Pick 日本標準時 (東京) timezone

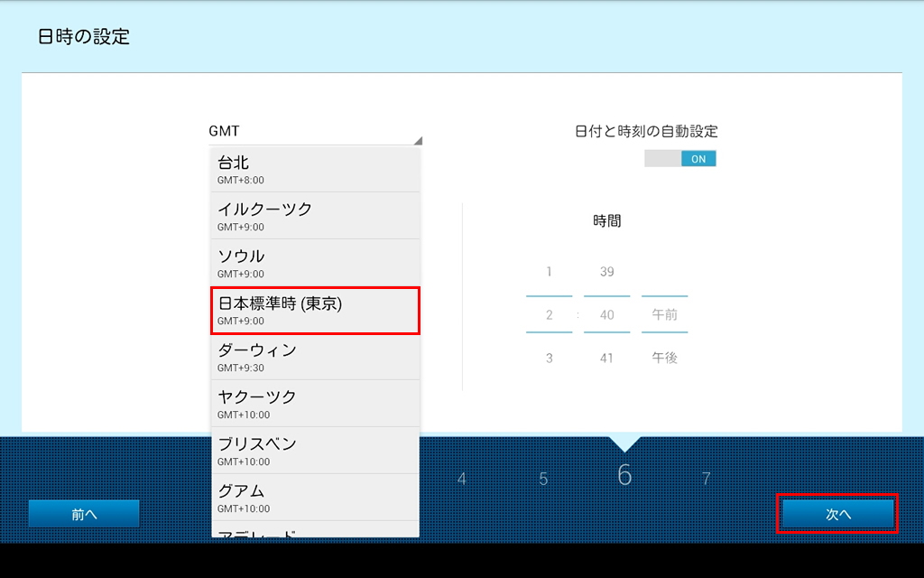pyautogui.click(x=315, y=310)
